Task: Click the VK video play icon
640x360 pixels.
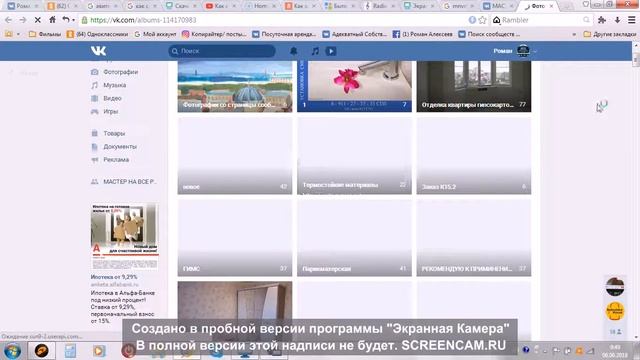Action: pyautogui.click(x=331, y=51)
